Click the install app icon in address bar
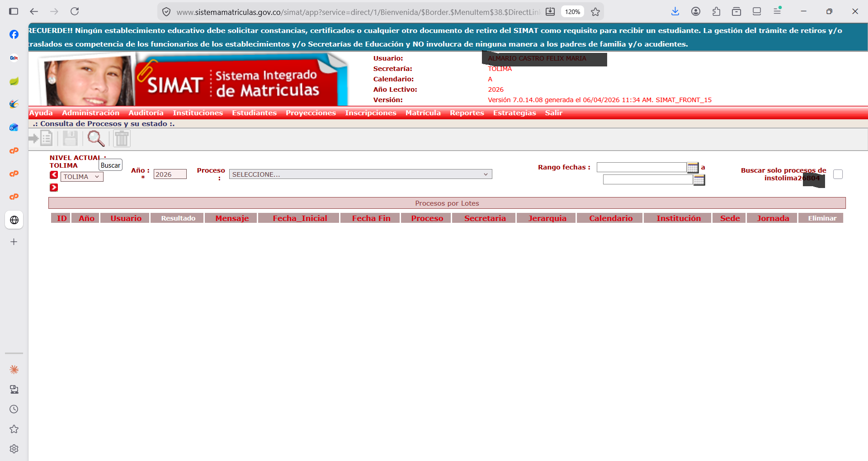This screenshot has width=868, height=461. (550, 12)
